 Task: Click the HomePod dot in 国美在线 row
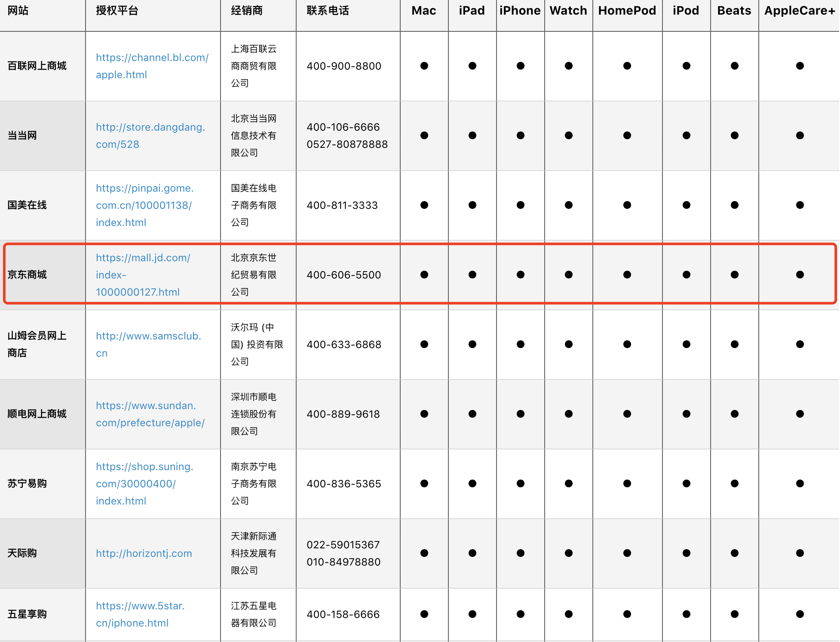pyautogui.click(x=627, y=205)
